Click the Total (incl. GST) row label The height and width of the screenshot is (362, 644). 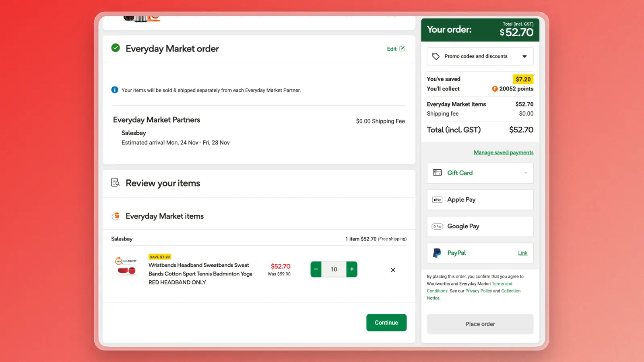pyautogui.click(x=454, y=130)
